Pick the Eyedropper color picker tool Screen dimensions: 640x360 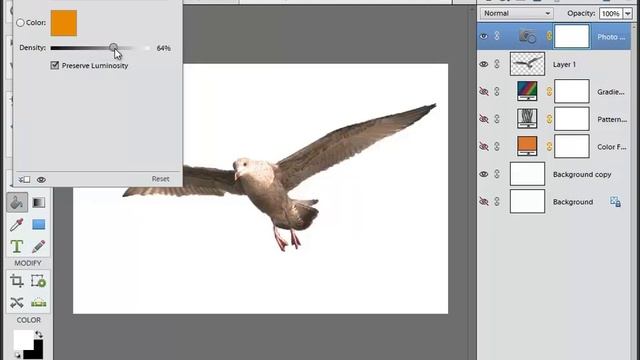click(17, 224)
